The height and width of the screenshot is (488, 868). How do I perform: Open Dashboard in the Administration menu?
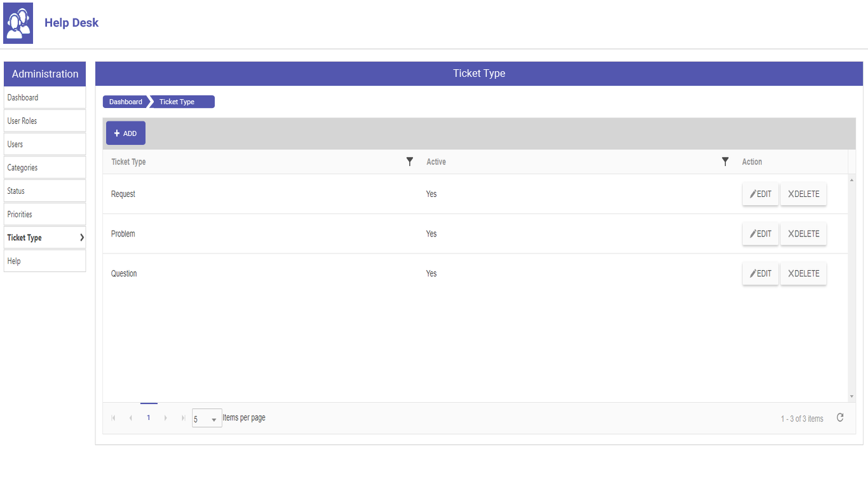pyautogui.click(x=44, y=98)
